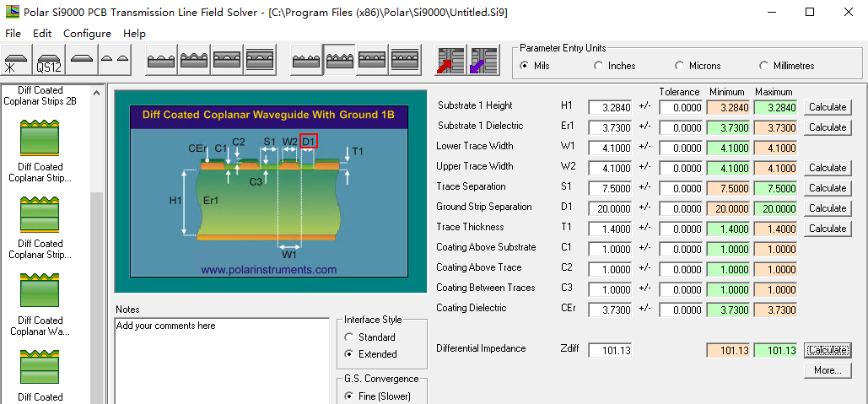Choose the pressed differential coated coplanar icon

pos(339,60)
